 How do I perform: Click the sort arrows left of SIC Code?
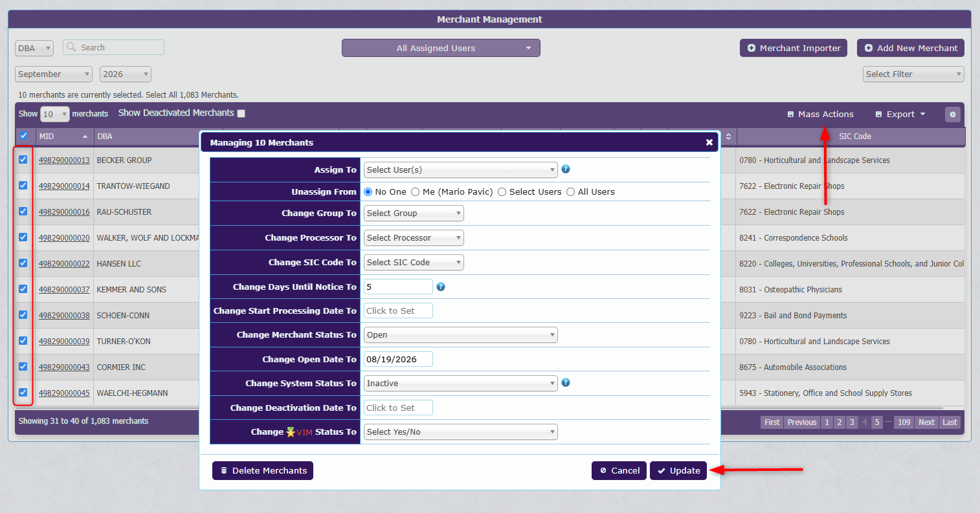click(728, 136)
